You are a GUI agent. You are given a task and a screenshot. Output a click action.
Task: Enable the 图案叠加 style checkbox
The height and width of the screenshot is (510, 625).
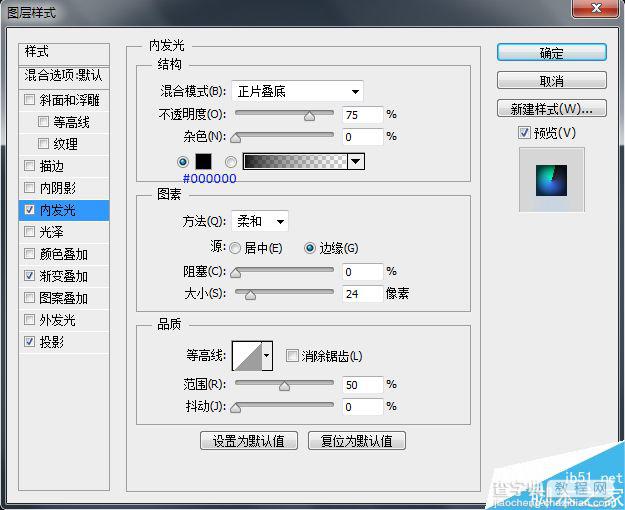click(29, 297)
